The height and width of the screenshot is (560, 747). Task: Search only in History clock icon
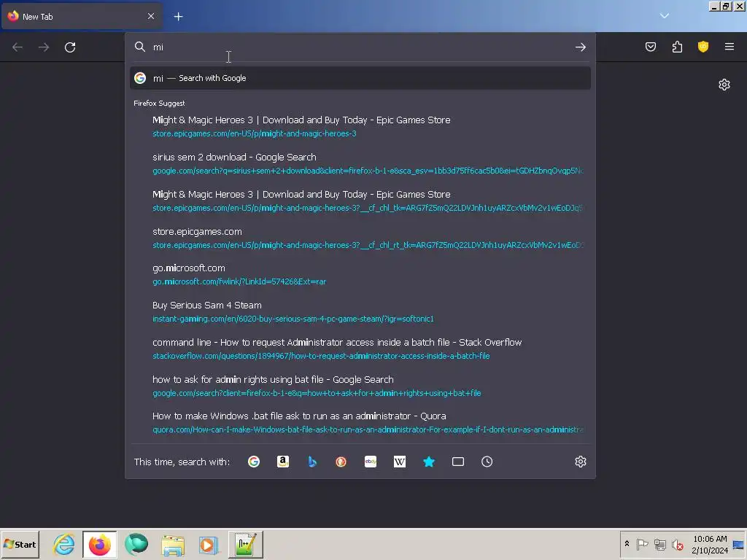click(487, 462)
